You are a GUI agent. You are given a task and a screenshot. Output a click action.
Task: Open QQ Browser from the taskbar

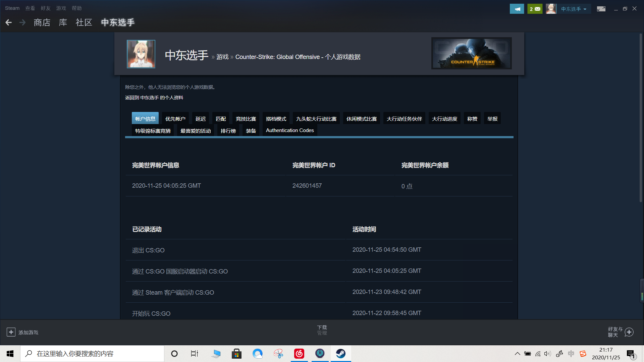pyautogui.click(x=258, y=353)
